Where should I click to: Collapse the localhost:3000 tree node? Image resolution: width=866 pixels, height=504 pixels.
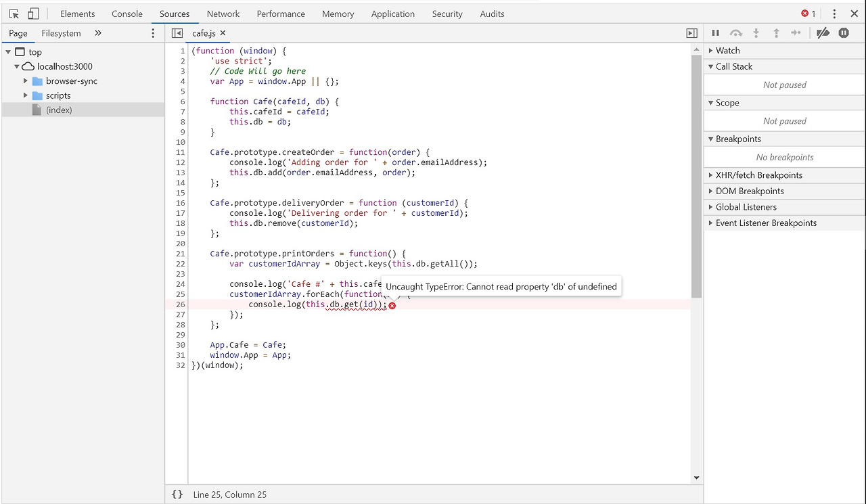point(17,66)
